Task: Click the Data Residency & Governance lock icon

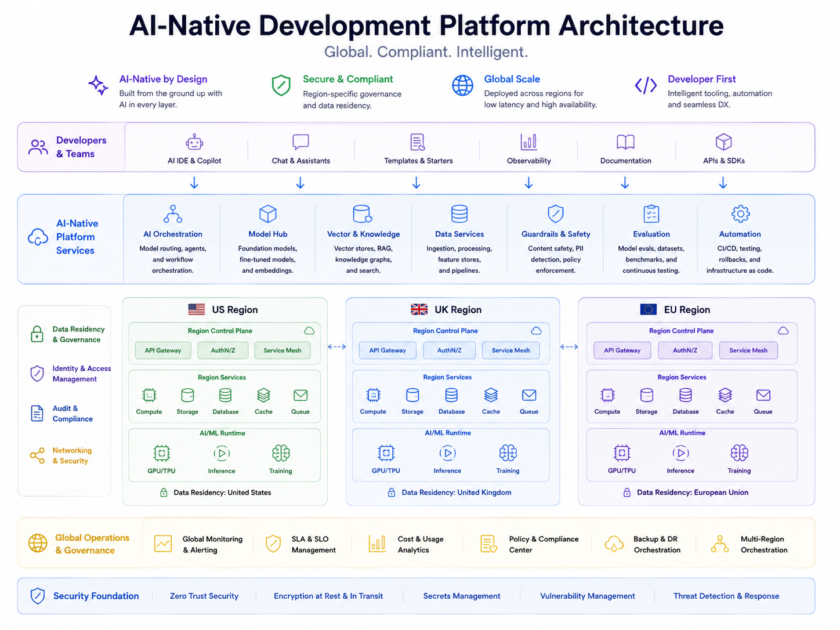Action: coord(37,334)
